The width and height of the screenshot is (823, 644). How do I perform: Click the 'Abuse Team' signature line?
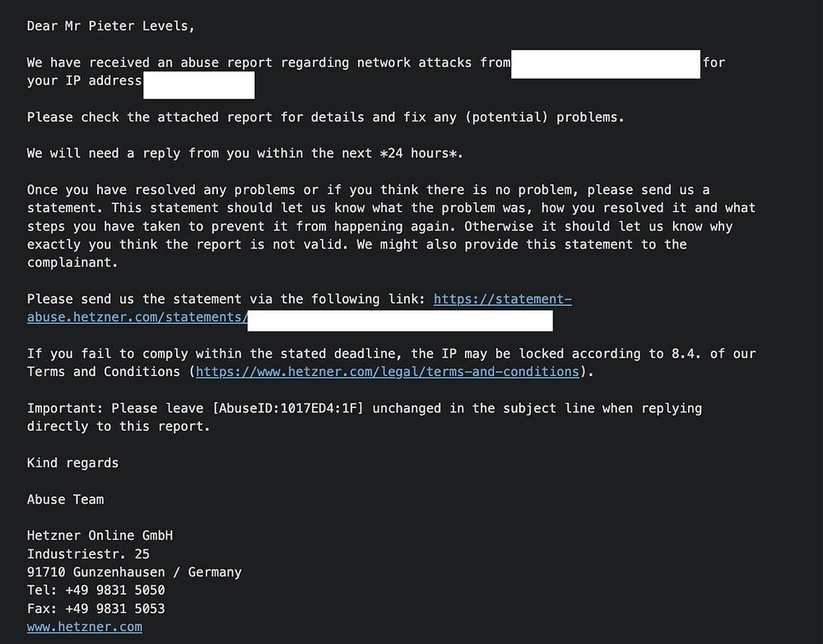(x=66, y=499)
